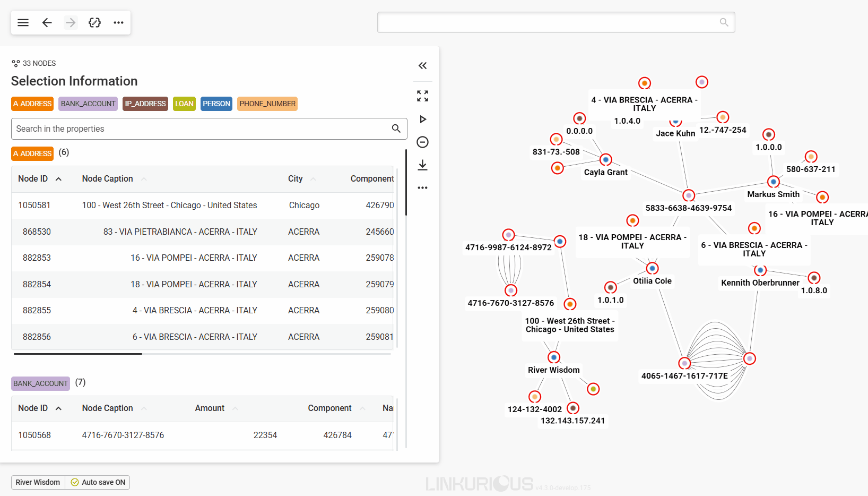Screen dimensions: 868x496
Task: Collapse the Selection Information panel
Action: point(422,66)
